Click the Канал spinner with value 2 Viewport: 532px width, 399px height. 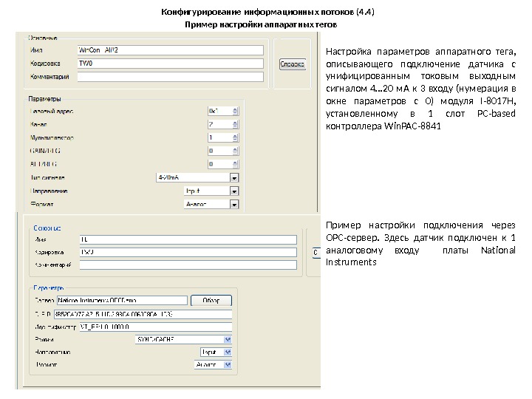tap(223, 125)
